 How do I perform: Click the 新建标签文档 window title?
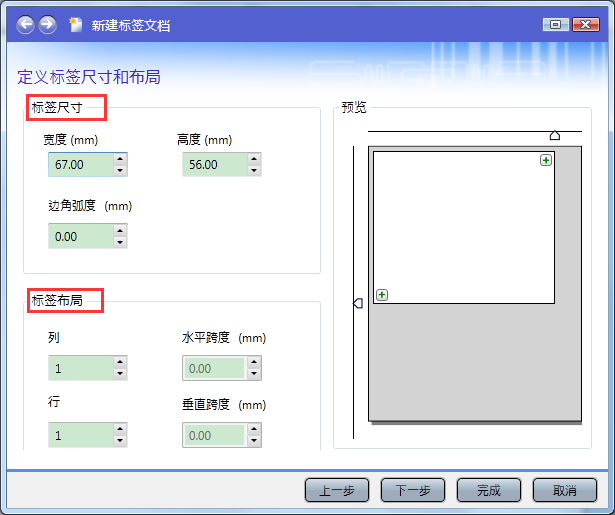coord(131,25)
